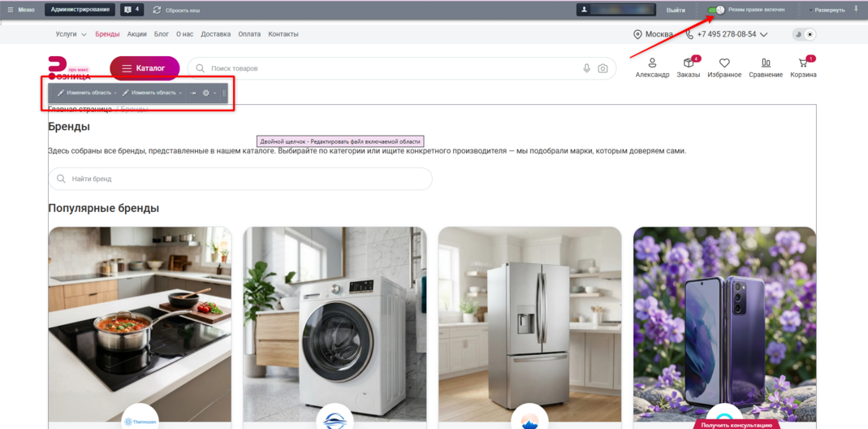Viewport: 868px width, 429px height.
Task: Click Популярные бренды heading
Action: point(103,208)
